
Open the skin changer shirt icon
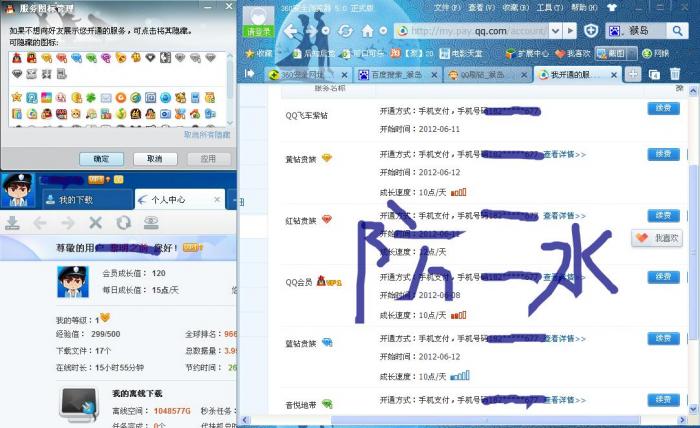[612, 8]
